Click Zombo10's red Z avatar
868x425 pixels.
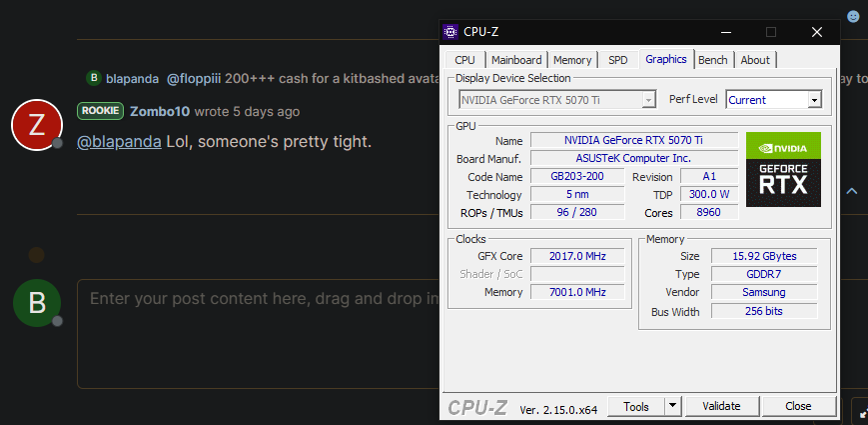click(x=37, y=125)
